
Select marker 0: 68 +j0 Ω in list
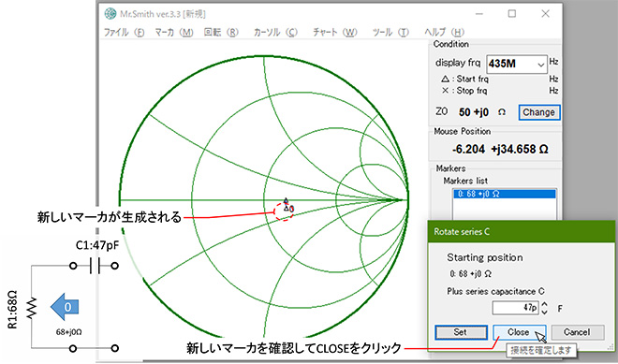[505, 194]
